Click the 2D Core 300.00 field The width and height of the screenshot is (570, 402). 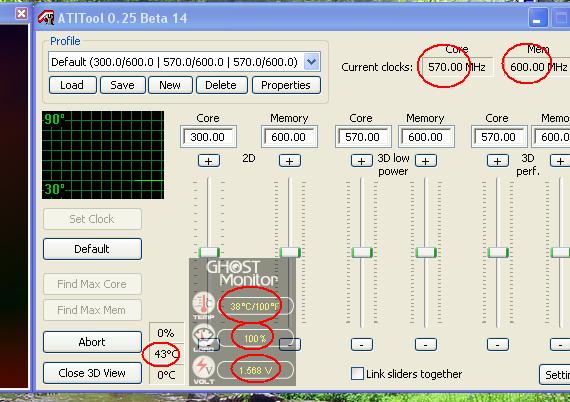click(x=208, y=137)
